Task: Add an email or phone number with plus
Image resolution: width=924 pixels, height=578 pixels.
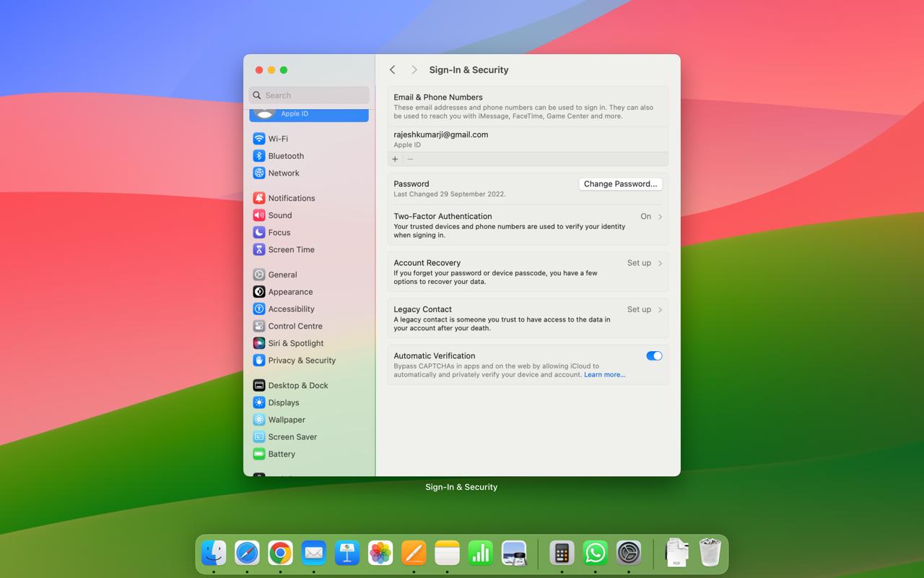Action: (395, 159)
